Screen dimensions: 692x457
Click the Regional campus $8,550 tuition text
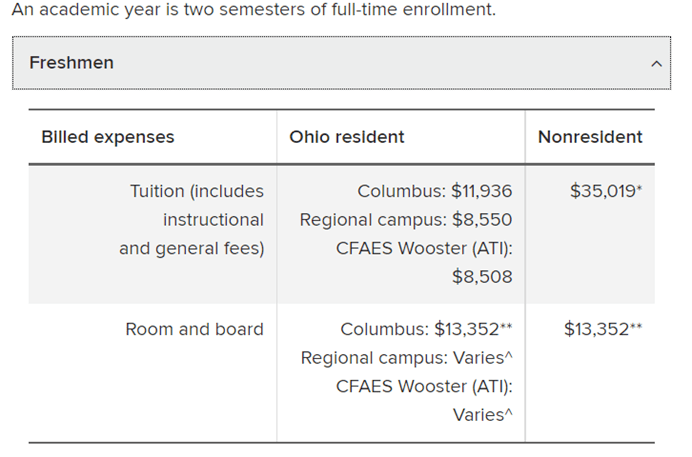pyautogui.click(x=406, y=220)
